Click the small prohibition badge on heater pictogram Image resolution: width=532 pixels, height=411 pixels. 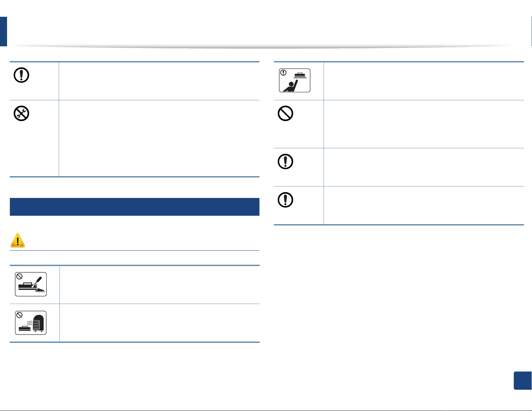click(19, 315)
